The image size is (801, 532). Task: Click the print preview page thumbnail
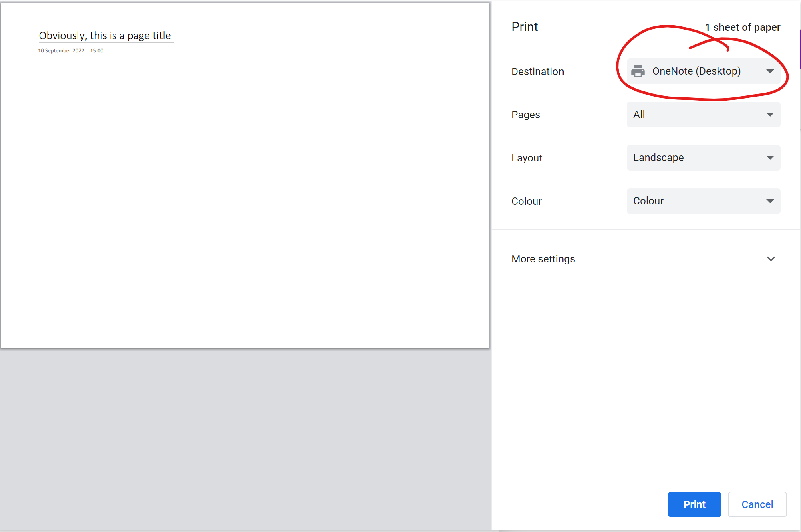point(245,175)
